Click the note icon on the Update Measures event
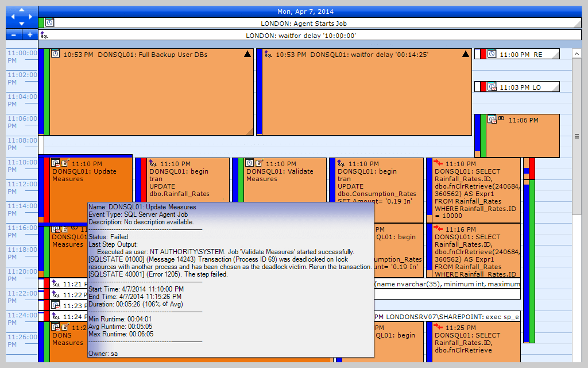 [x=63, y=164]
